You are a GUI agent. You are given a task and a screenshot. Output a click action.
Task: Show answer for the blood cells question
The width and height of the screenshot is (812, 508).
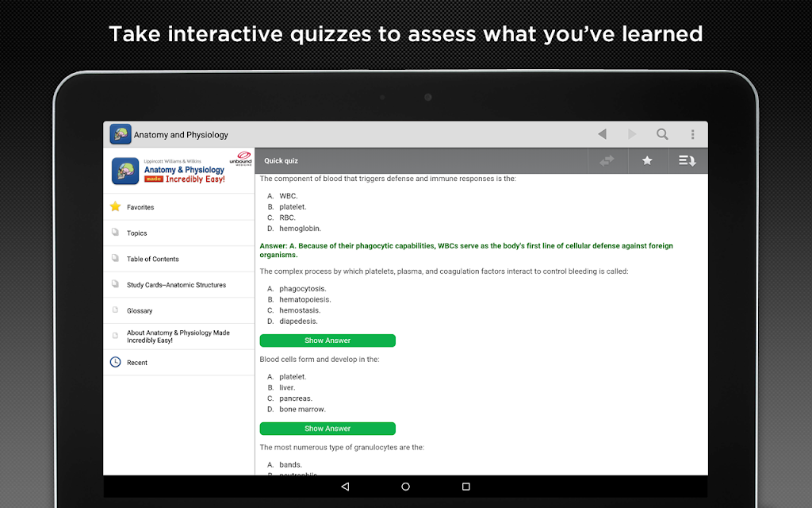327,429
